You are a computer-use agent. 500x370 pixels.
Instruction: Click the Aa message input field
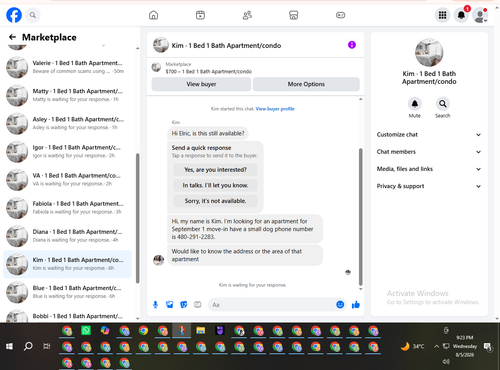coord(271,305)
